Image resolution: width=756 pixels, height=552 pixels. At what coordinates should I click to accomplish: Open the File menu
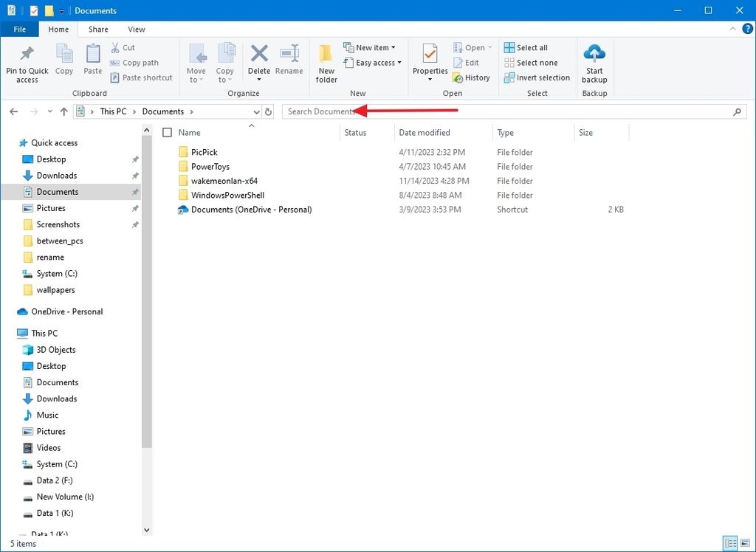pyautogui.click(x=19, y=29)
